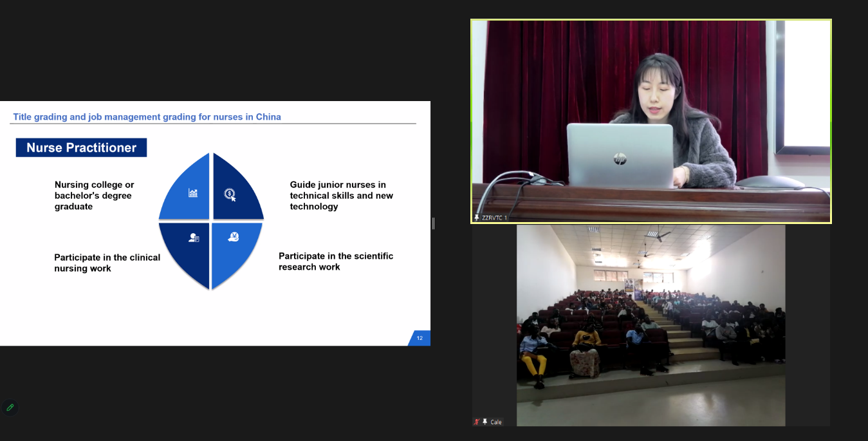Screen dimensions: 868x441
Task: Click the bar chart icon on the slide
Action: [x=193, y=192]
